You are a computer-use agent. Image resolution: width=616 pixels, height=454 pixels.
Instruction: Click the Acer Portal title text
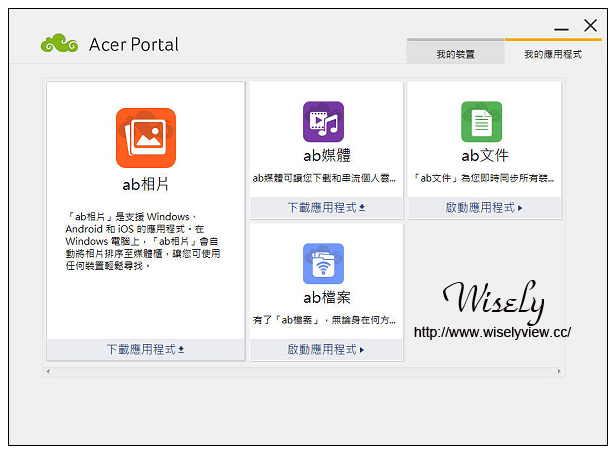(x=134, y=44)
